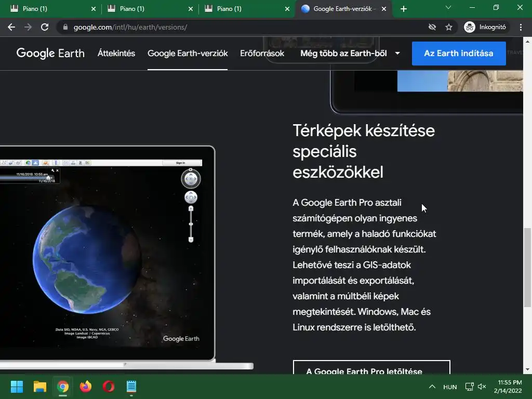Click the lock icon in address bar
The height and width of the screenshot is (399, 532).
(x=65, y=27)
